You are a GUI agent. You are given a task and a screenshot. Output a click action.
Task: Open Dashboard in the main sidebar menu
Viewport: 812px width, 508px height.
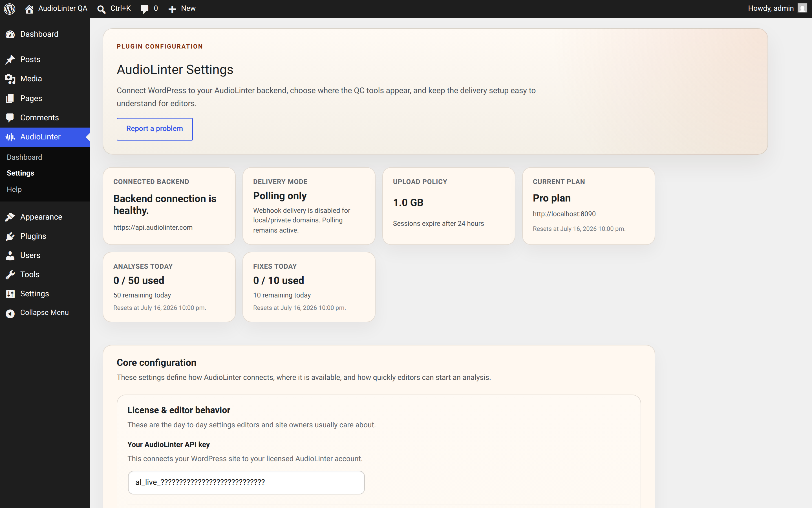pyautogui.click(x=45, y=34)
